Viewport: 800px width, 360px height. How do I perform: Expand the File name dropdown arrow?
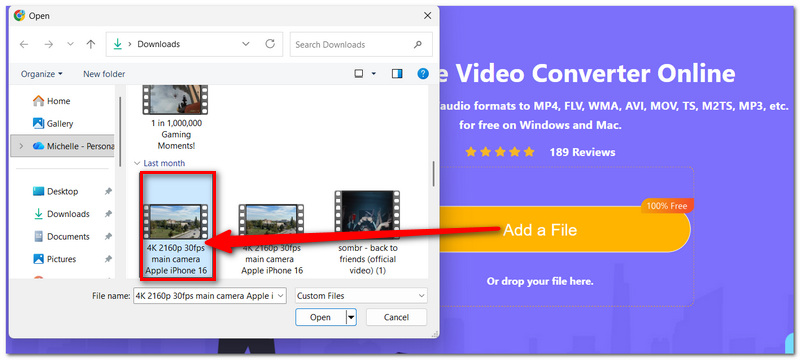pos(280,296)
